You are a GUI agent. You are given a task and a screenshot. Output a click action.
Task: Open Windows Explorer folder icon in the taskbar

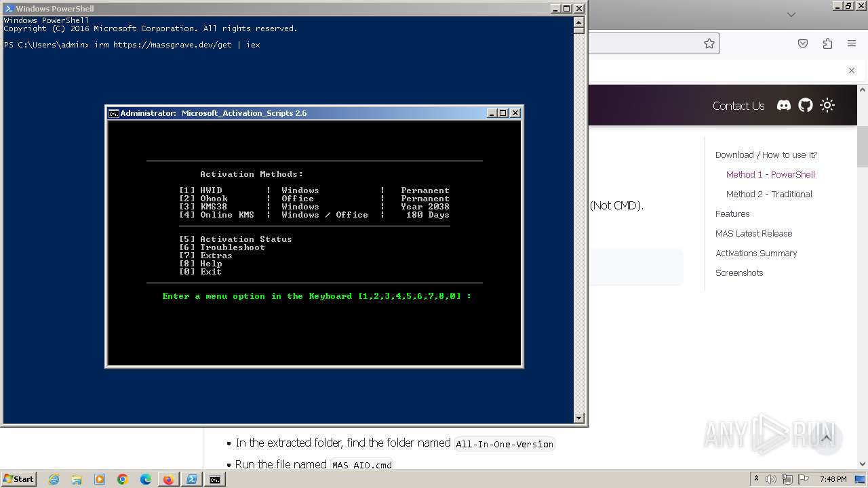pos(77,479)
